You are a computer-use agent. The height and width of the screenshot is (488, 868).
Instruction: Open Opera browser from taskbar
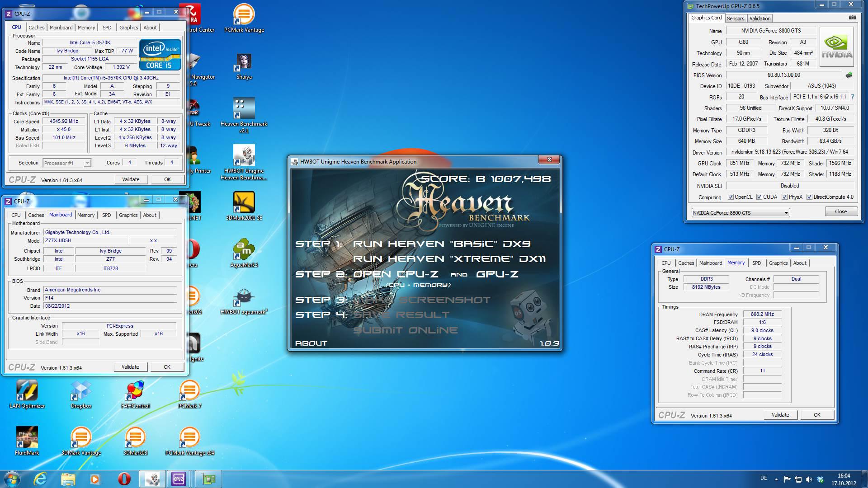(124, 479)
